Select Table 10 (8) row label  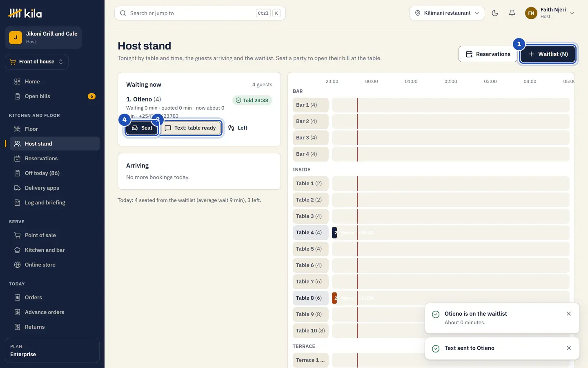[310, 331]
